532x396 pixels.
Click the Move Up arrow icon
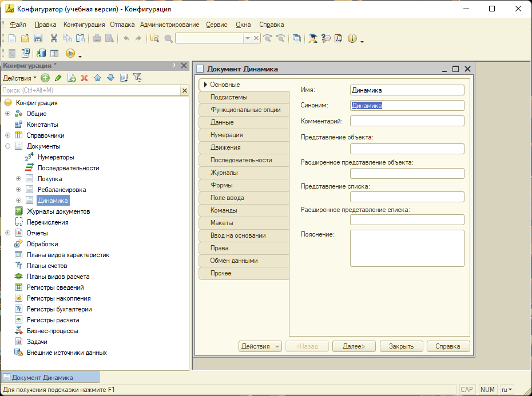[97, 78]
